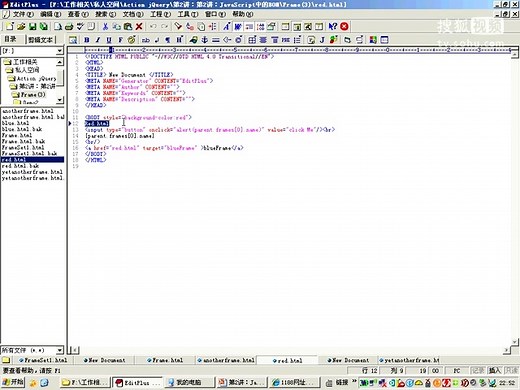Click the red circle stop icon
Viewport: 520px width, 390px height.
pos(344,26)
